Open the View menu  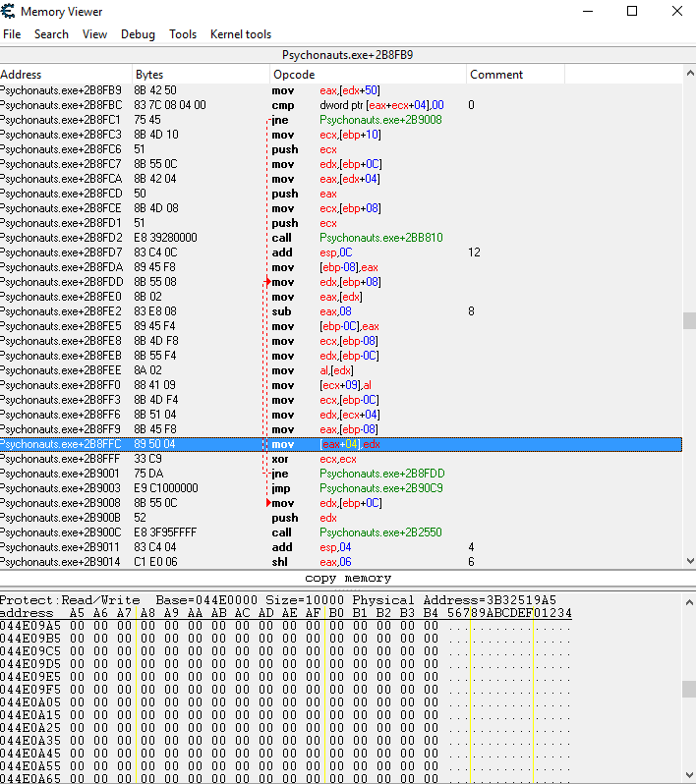click(95, 33)
